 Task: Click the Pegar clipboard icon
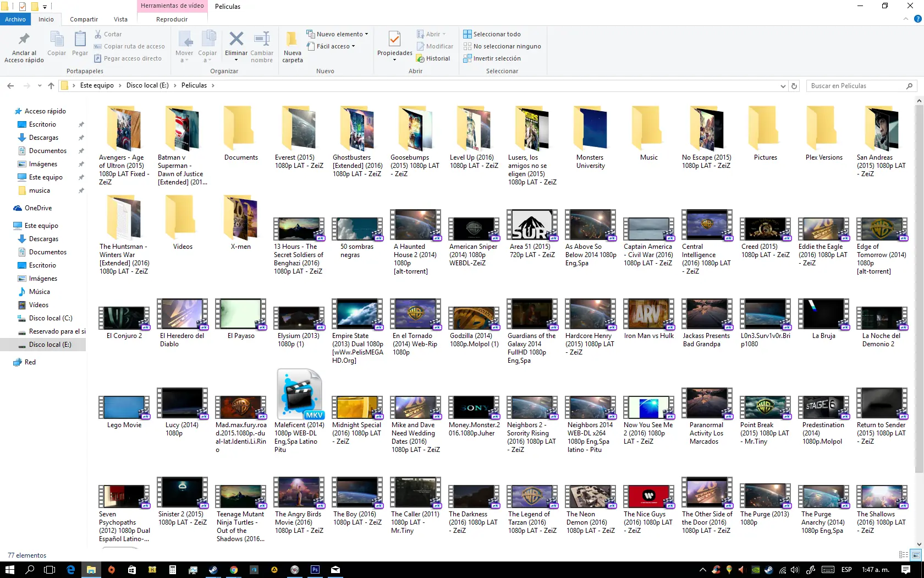(x=80, y=43)
